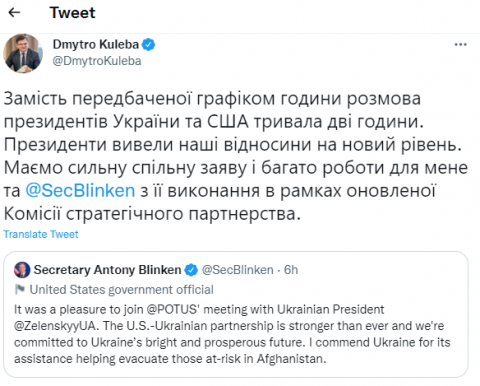
Task: Open the United States government official label
Action: point(122,290)
